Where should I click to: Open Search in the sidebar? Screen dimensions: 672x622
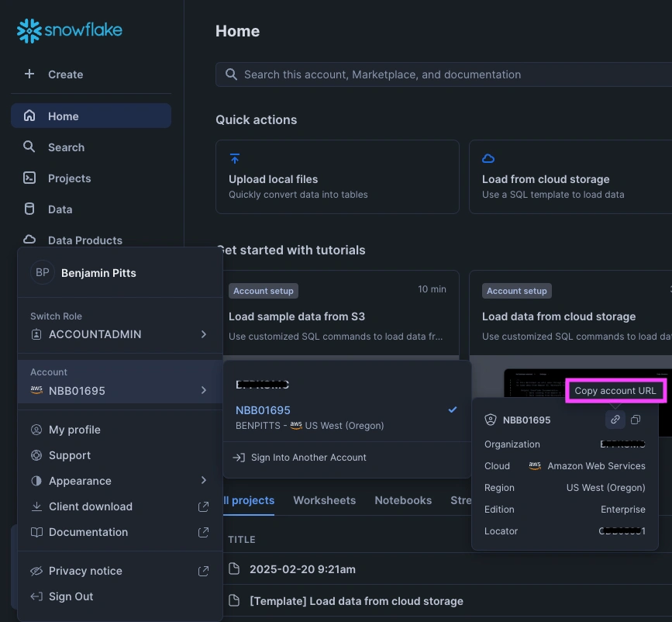pyautogui.click(x=91, y=147)
